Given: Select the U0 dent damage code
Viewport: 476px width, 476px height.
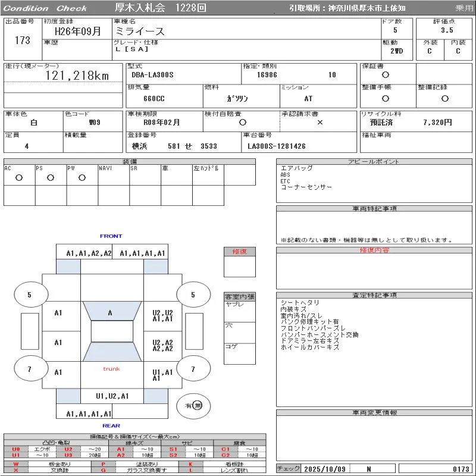Looking at the screenshot, I should [x=14, y=449].
